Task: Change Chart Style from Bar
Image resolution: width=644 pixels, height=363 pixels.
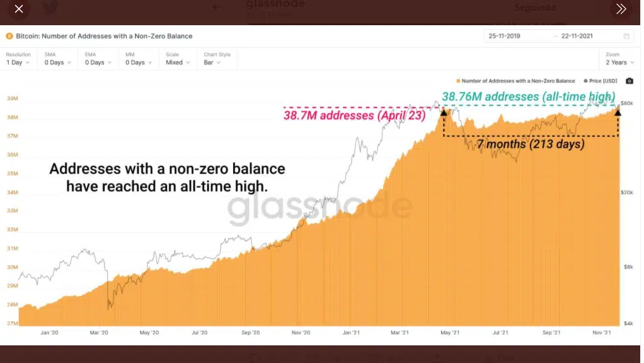Action: click(217, 59)
